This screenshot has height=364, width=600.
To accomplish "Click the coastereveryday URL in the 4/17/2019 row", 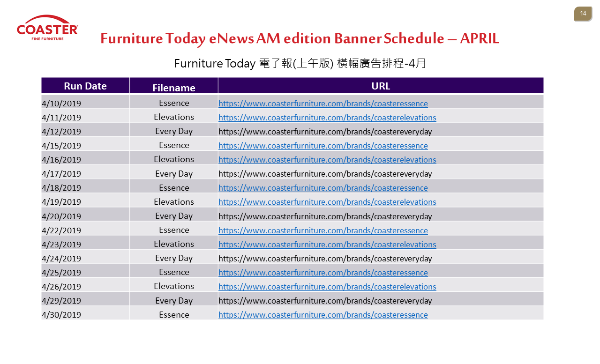I will click(325, 174).
